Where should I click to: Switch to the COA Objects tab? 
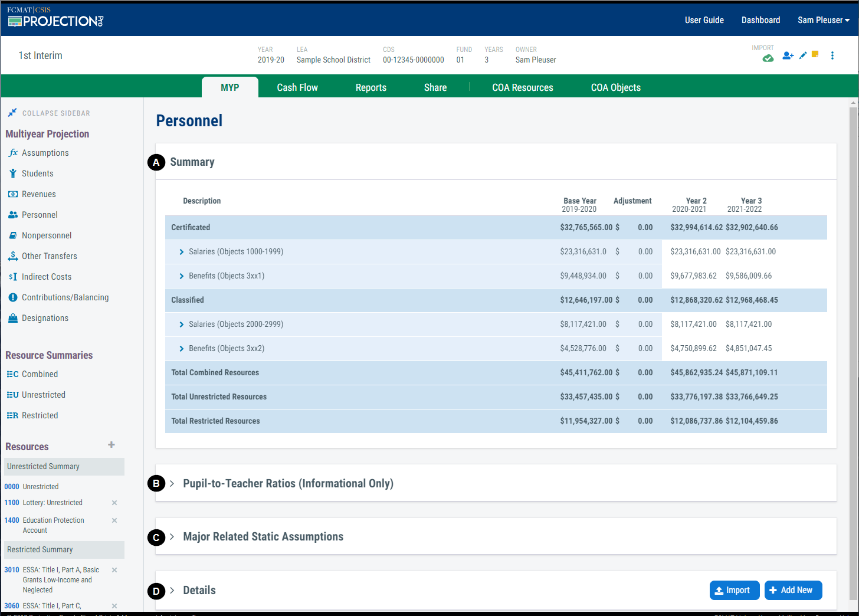(616, 87)
